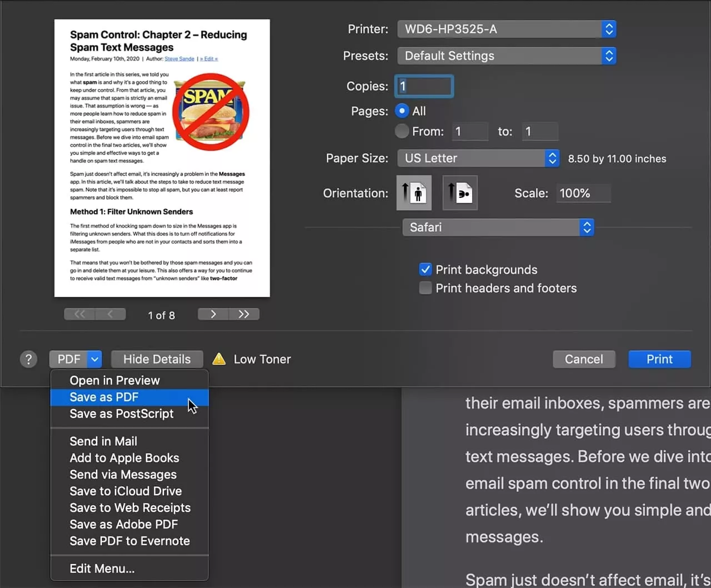This screenshot has width=711, height=588.
Task: Click the Hide Details button
Action: tap(157, 359)
